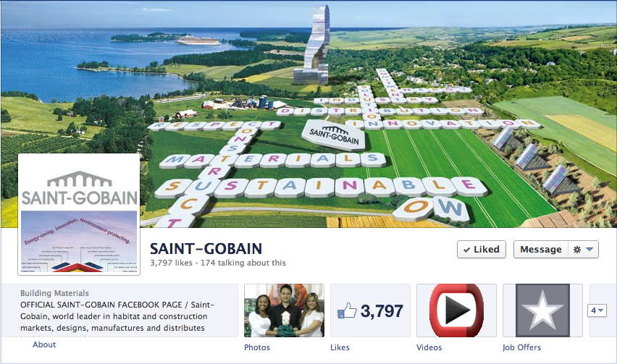
Task: Click the thumbs-up Likes tile showing 3,797
Action: (x=370, y=310)
